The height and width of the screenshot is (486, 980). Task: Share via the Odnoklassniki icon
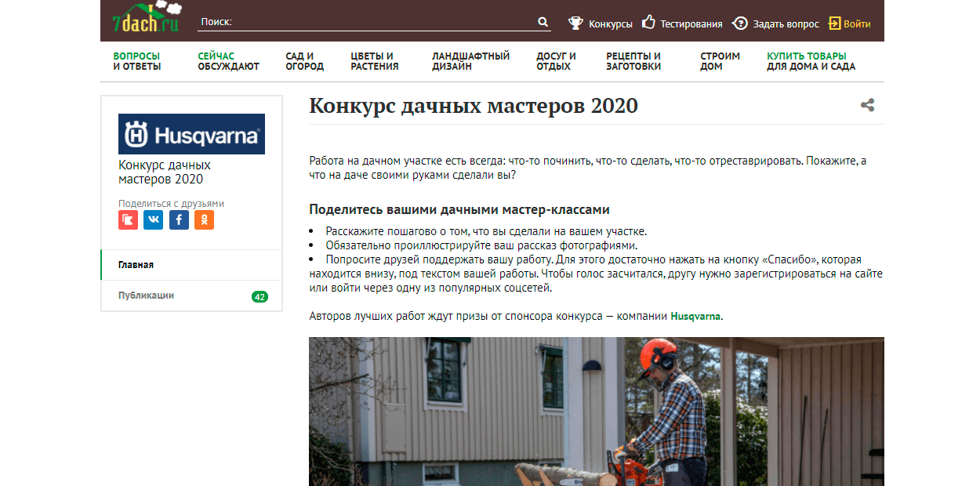click(204, 220)
